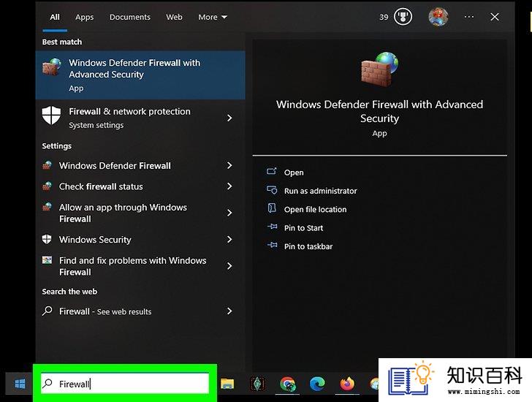
Task: Click Open file location
Action: tap(316, 210)
